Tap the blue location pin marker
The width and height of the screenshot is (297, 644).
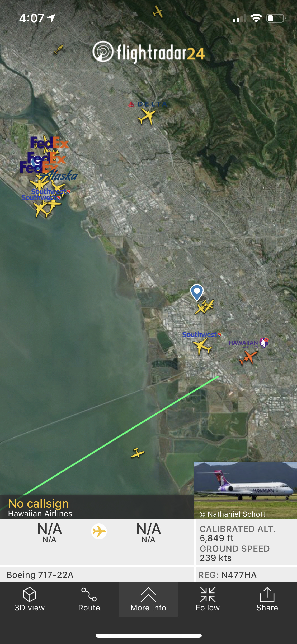[197, 292]
